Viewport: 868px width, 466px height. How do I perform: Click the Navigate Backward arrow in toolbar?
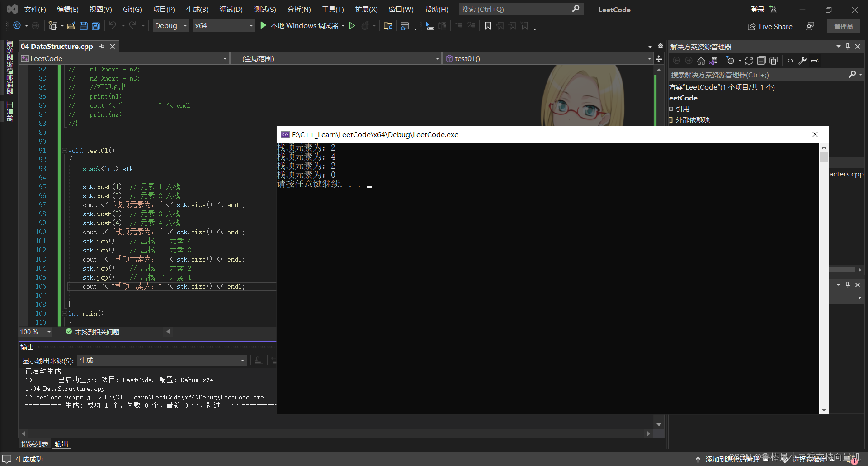click(17, 26)
